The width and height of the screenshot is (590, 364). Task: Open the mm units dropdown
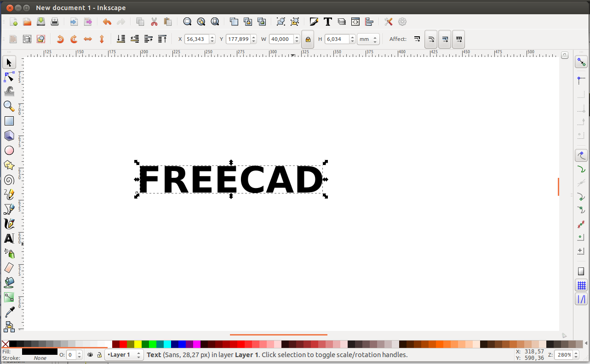368,40
